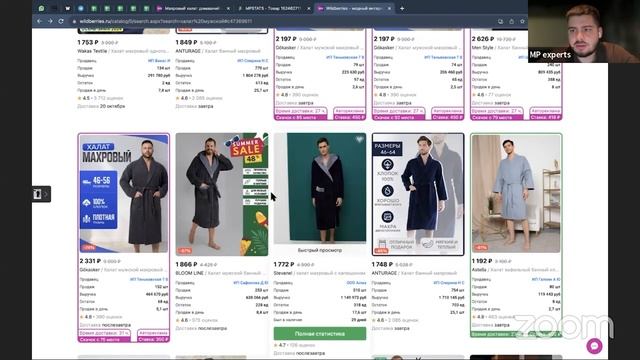The width and height of the screenshot is (640, 360).
Task: Expand the side panel tab at the left edge
Action: click(41, 194)
